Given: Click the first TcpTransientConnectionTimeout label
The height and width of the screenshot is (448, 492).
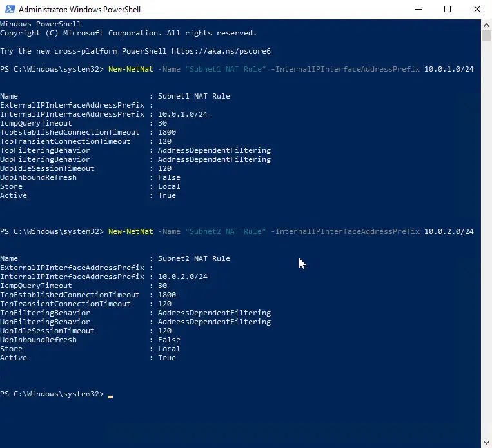Looking at the screenshot, I should point(65,141).
